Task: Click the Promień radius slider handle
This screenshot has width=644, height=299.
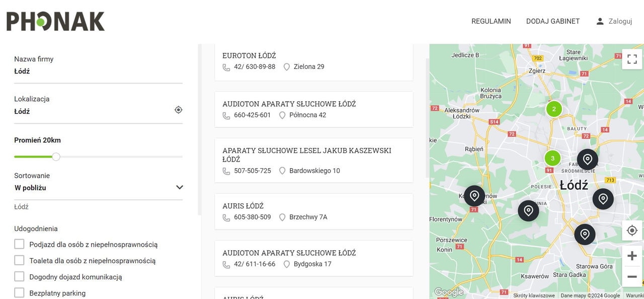Action: [56, 157]
